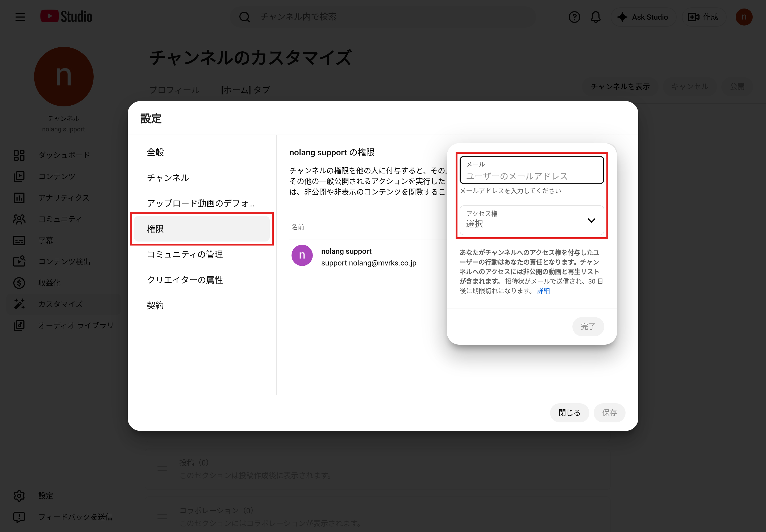This screenshot has height=532, width=766.
Task: Select 権限 in settings list
Action: click(x=202, y=229)
